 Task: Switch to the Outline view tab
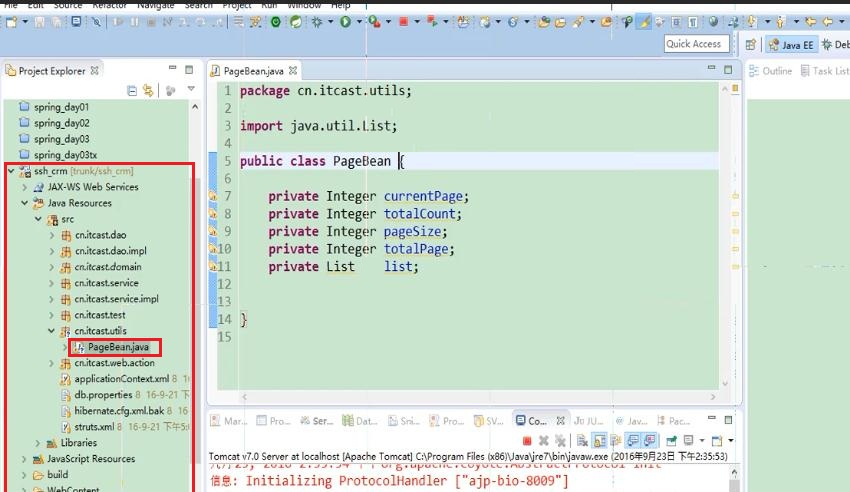pyautogui.click(x=770, y=71)
